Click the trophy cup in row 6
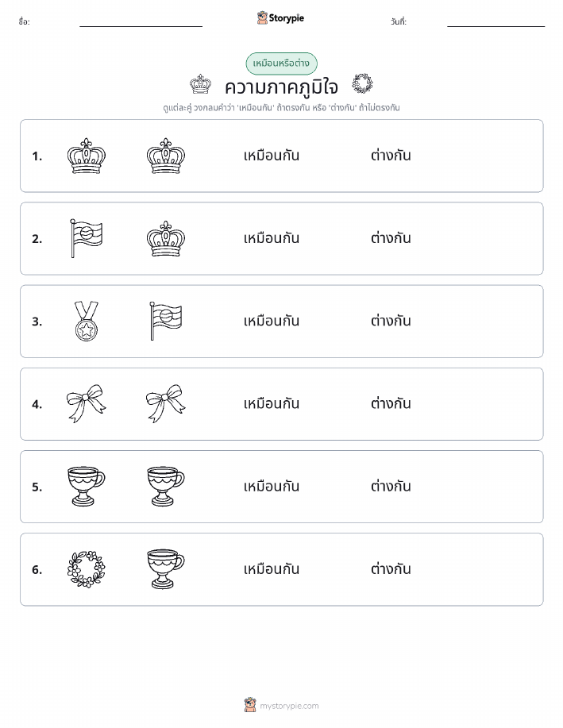The image size is (563, 728). [165, 569]
